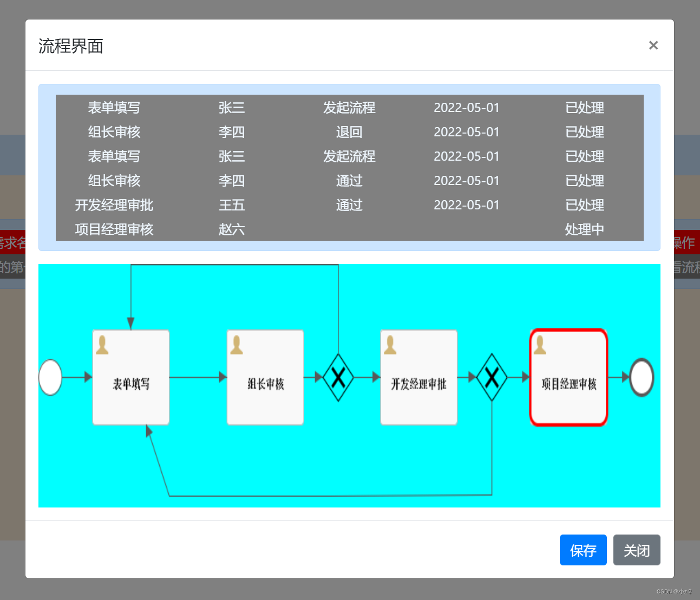The image size is (700, 600).
Task: Click the exclusive gateway after 组长审核
Action: pos(338,377)
